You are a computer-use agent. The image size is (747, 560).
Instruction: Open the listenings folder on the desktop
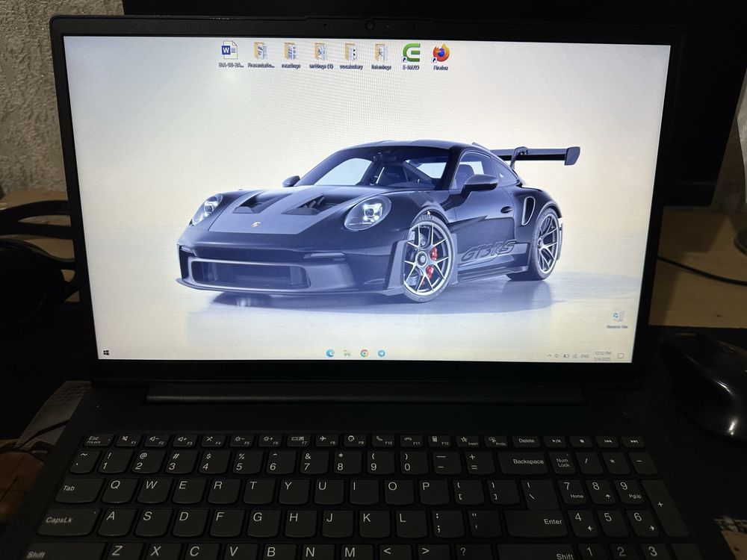pos(381,57)
